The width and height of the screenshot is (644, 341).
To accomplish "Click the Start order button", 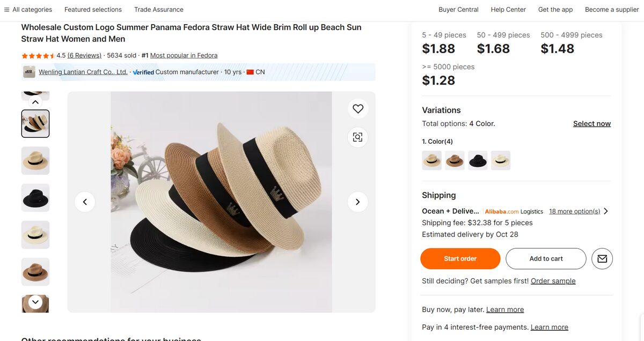I will (x=460, y=258).
